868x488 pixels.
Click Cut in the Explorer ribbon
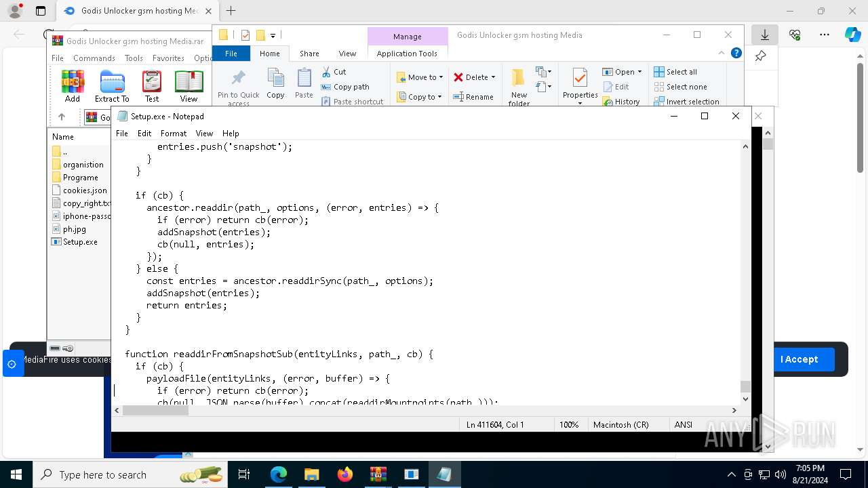point(334,72)
